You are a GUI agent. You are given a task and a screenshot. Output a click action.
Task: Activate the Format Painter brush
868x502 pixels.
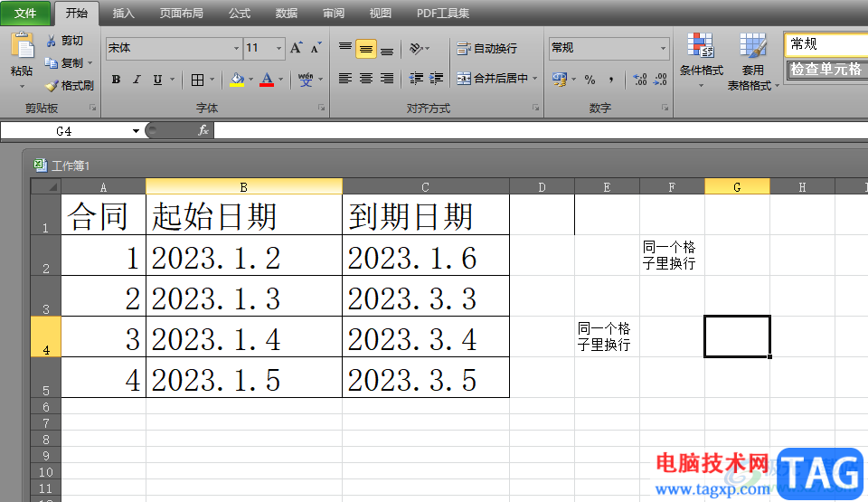coord(52,86)
